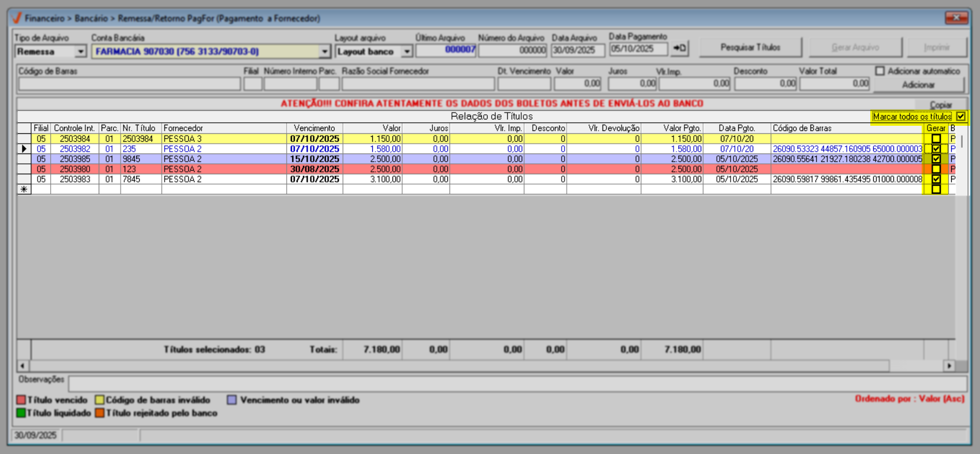980x454 pixels.
Task: Open the Layout arquivo dropdown
Action: pyautogui.click(x=407, y=52)
